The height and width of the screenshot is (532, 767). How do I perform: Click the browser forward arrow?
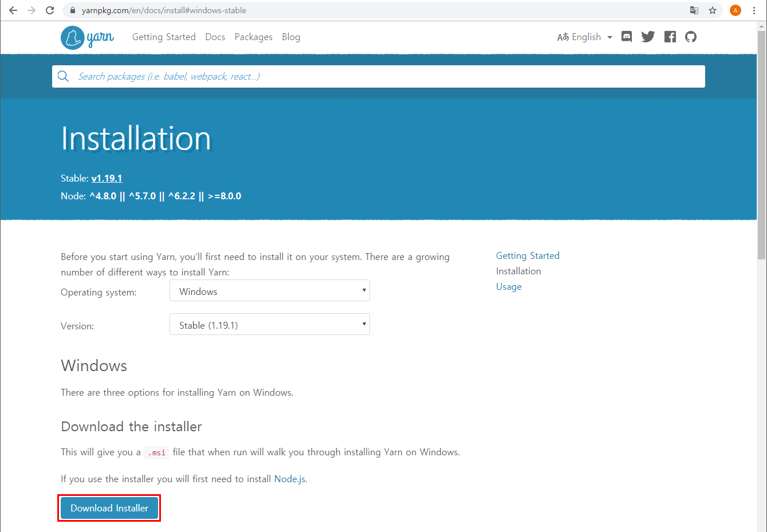tap(32, 10)
